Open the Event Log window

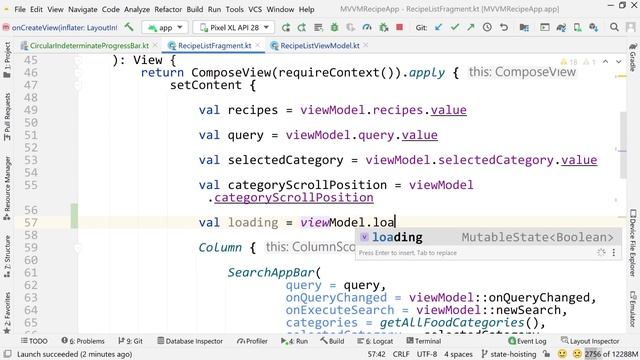[x=527, y=341]
